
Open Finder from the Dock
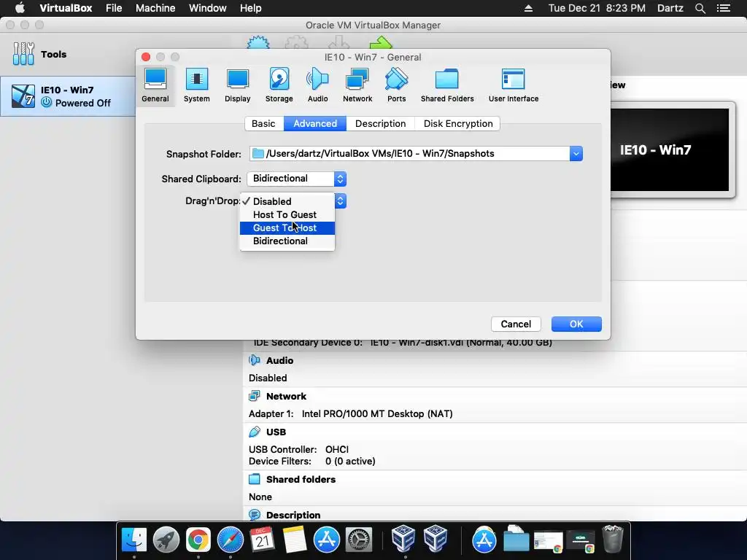(x=134, y=540)
